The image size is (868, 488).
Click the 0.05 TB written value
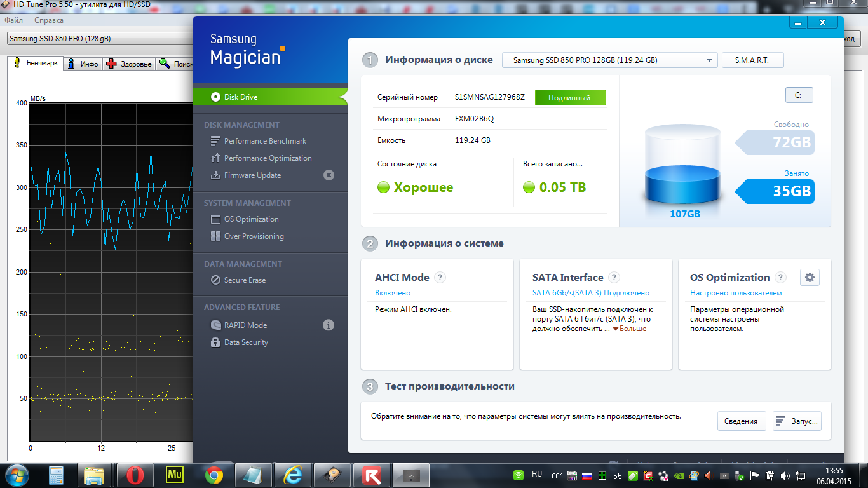coord(562,187)
